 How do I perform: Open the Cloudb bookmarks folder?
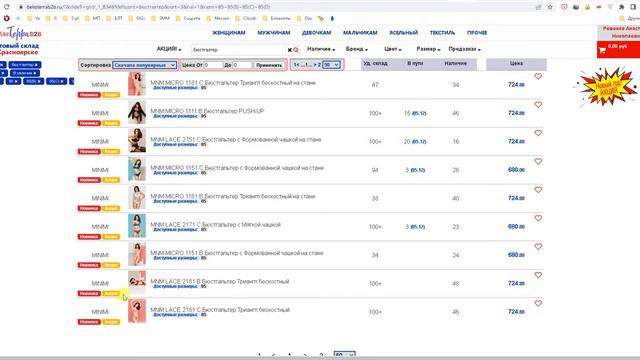(246, 18)
